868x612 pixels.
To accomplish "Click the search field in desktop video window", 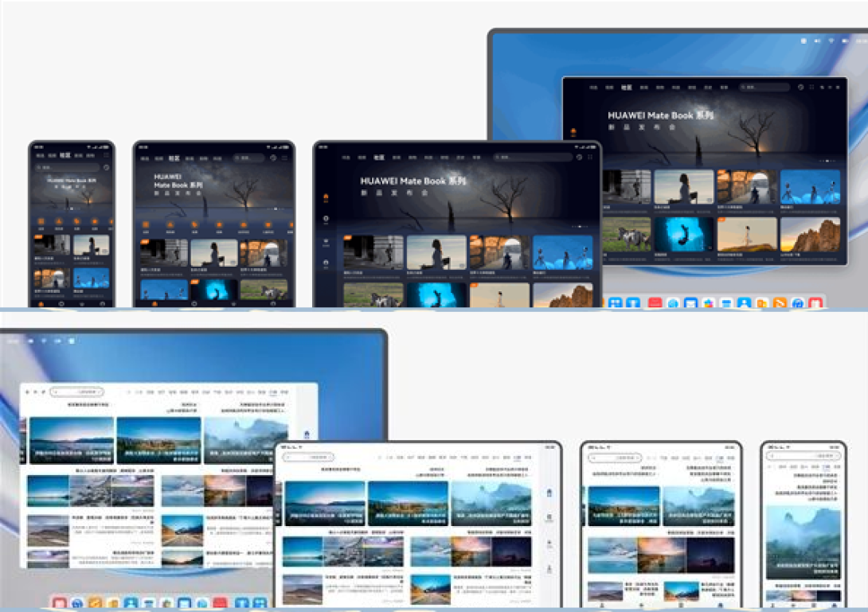I will tap(764, 87).
